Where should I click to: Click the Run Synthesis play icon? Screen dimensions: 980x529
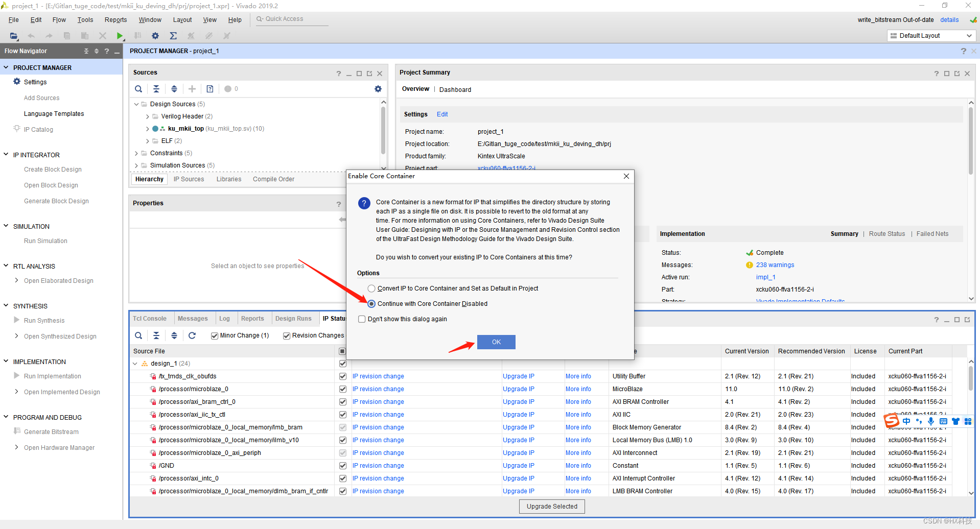[17, 320]
